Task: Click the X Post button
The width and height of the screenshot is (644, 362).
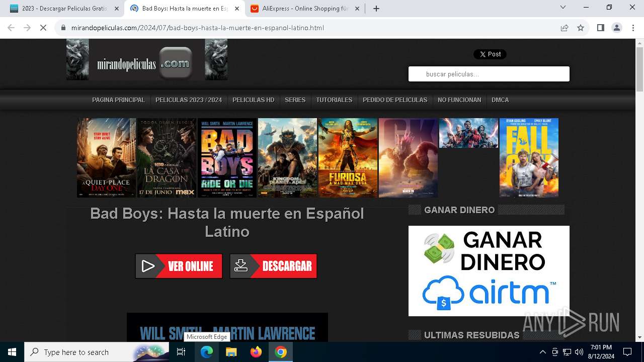Action: [490, 54]
